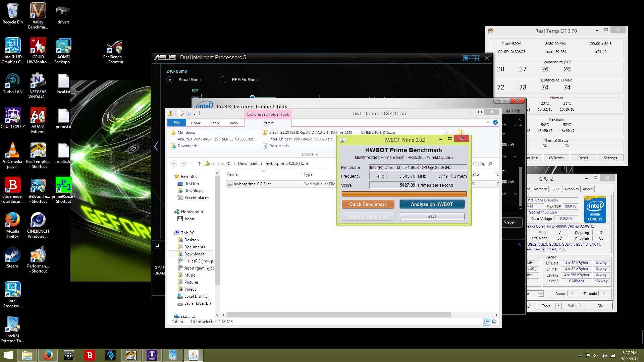Open the drivers desktop icon
The width and height of the screenshot is (644, 362).
(63, 13)
